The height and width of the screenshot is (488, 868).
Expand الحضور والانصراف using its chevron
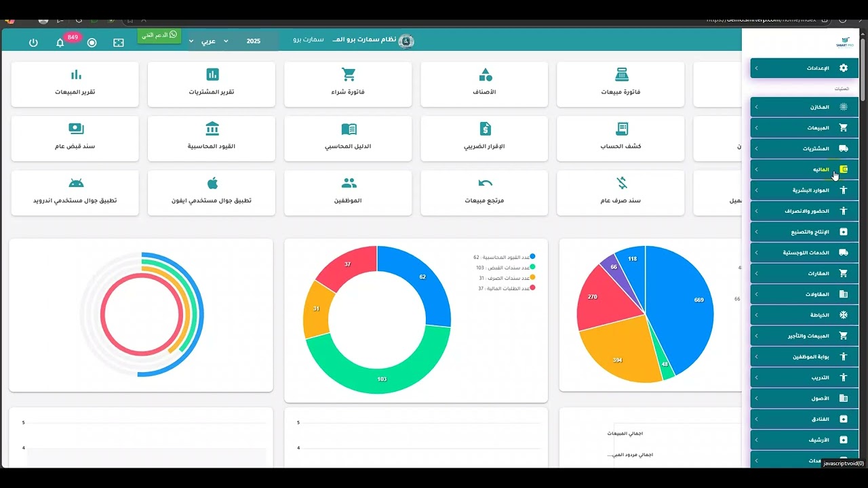pyautogui.click(x=757, y=211)
